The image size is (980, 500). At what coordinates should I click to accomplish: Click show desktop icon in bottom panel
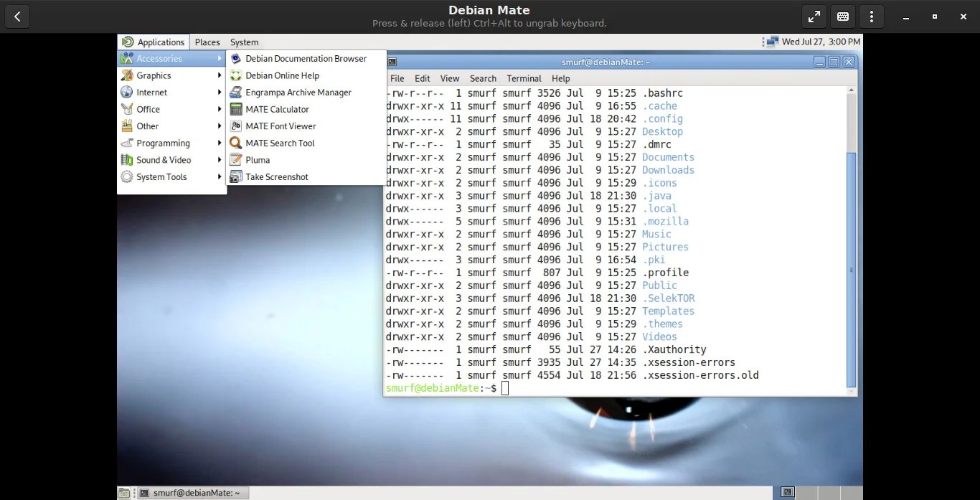coord(124,493)
